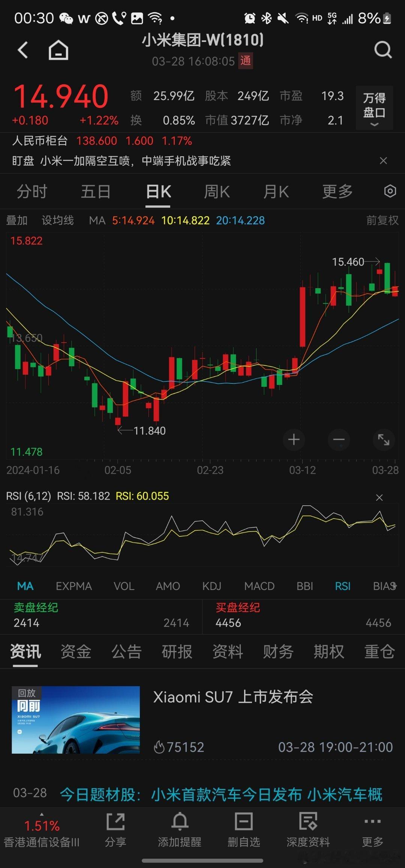Select EXPMA indicator
Screen dimensions: 405x868
[73, 586]
